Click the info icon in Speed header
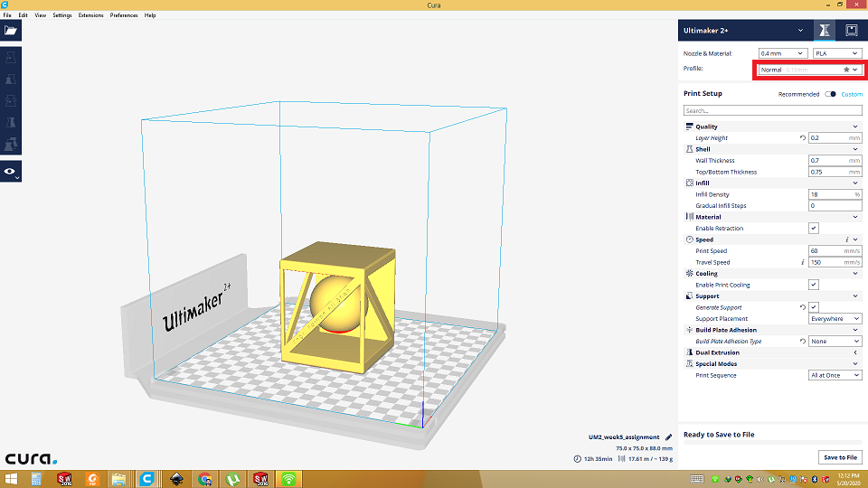Viewport: 868px width, 488px height. (x=847, y=239)
